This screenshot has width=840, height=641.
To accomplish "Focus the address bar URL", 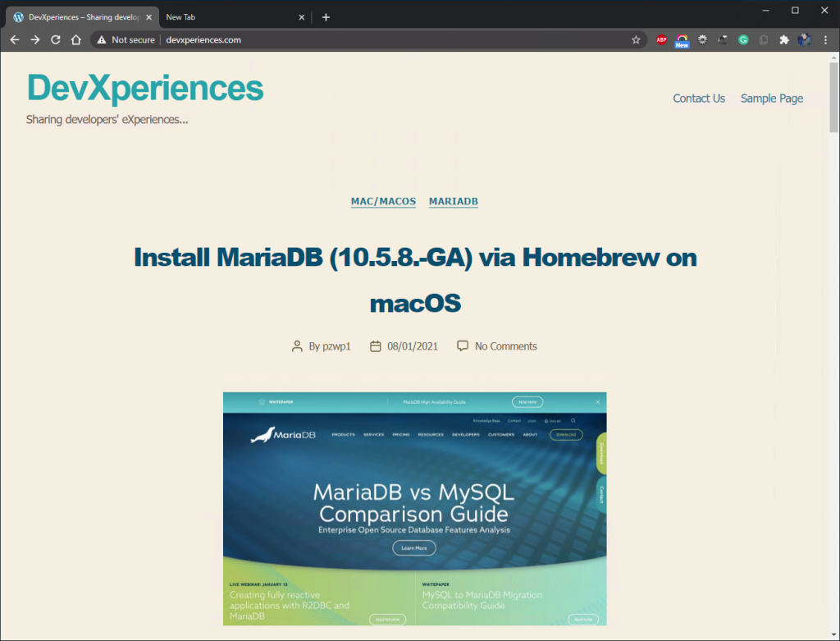I will pyautogui.click(x=203, y=39).
